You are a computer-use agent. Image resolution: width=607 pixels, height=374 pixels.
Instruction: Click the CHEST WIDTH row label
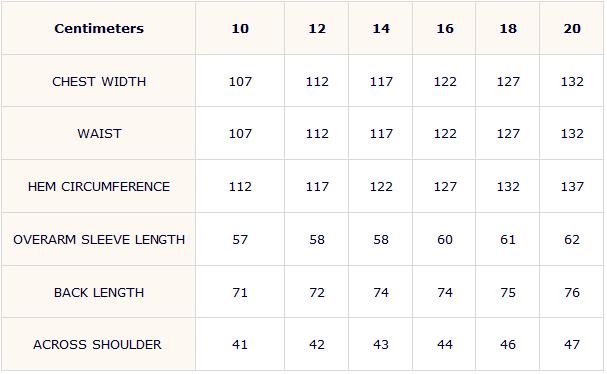click(x=99, y=82)
